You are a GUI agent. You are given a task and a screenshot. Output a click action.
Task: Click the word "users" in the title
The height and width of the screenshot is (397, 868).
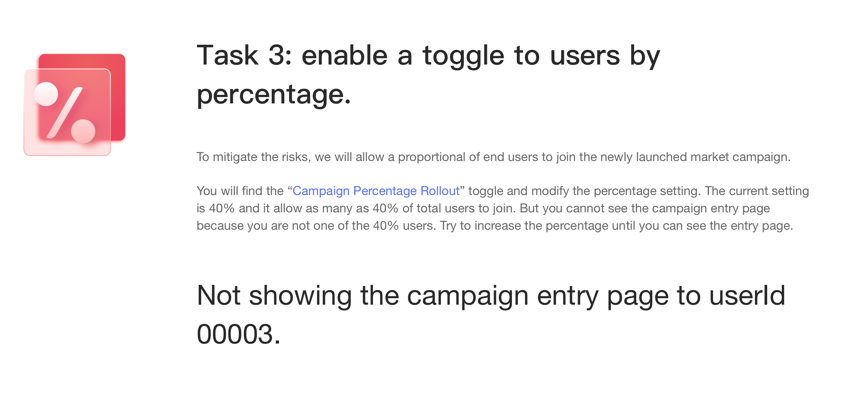click(x=585, y=56)
